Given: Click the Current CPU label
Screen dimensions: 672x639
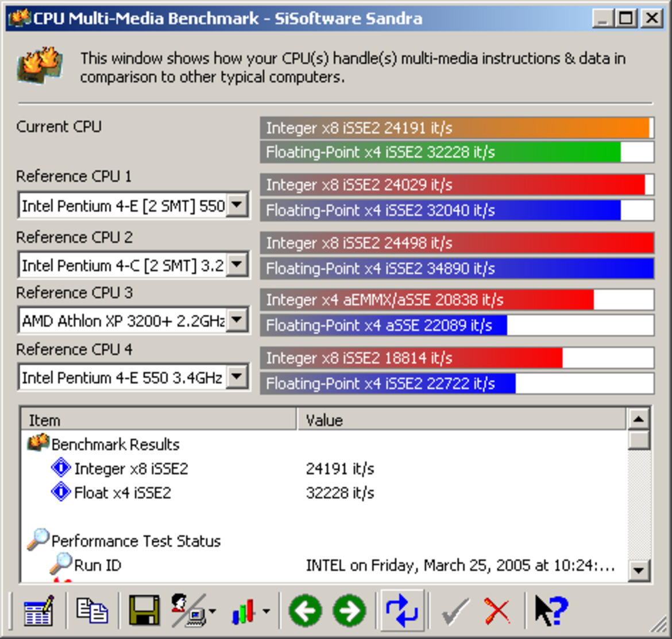Looking at the screenshot, I should (59, 126).
